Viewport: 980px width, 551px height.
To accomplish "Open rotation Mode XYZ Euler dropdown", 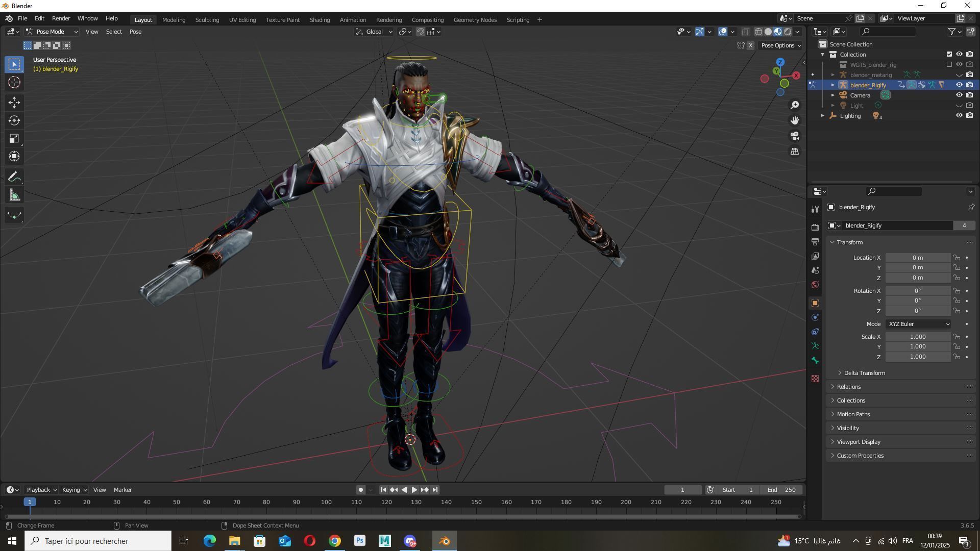I will click(x=918, y=324).
